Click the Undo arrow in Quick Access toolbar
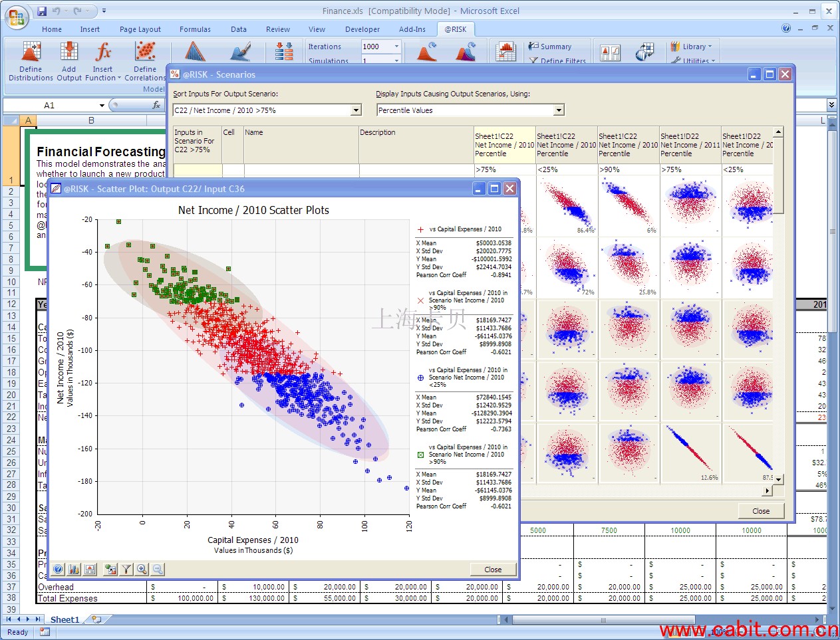 point(57,11)
